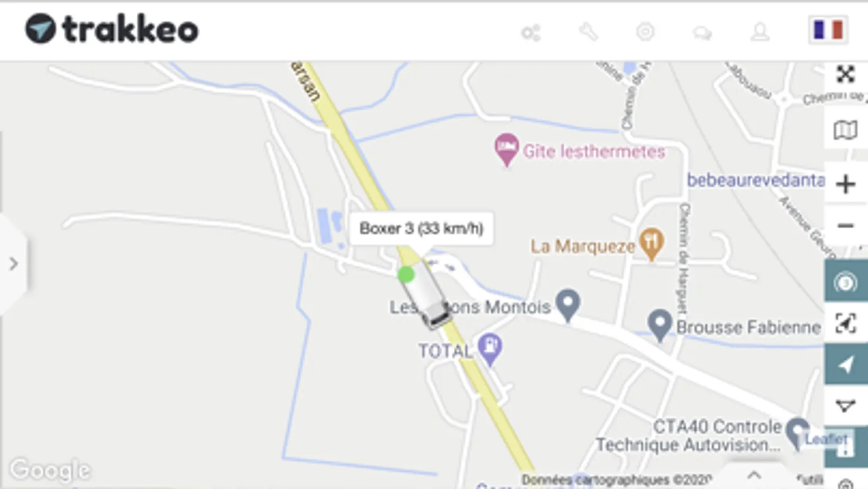Image resolution: width=868 pixels, height=489 pixels.
Task: Expand the left side panel chevron
Action: click(x=14, y=264)
